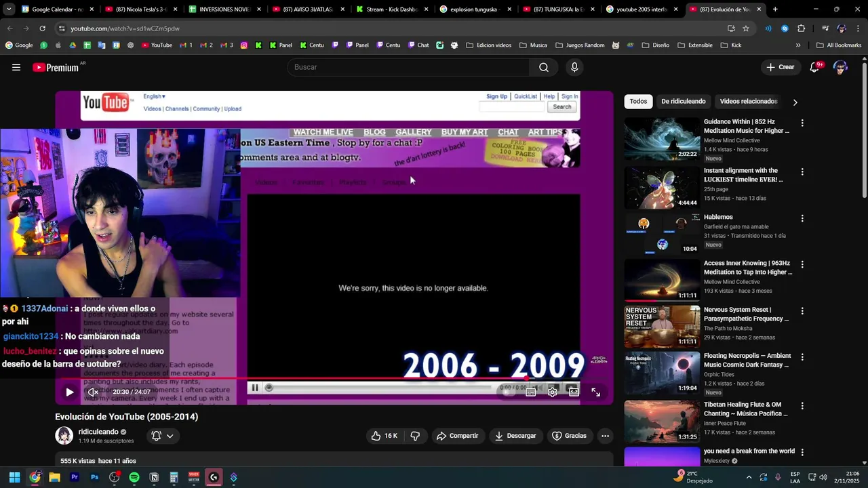Start voice search with microphone icon

coord(574,67)
